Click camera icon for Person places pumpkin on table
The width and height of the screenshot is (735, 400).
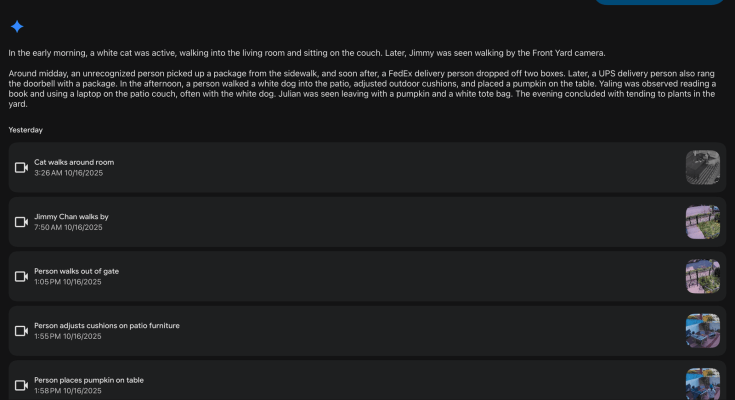click(x=21, y=385)
